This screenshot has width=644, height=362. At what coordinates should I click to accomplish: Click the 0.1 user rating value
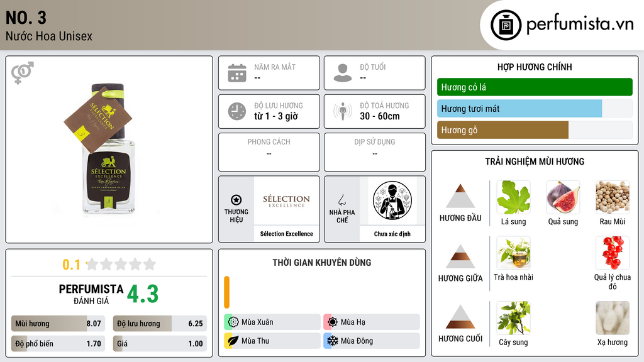[71, 265]
